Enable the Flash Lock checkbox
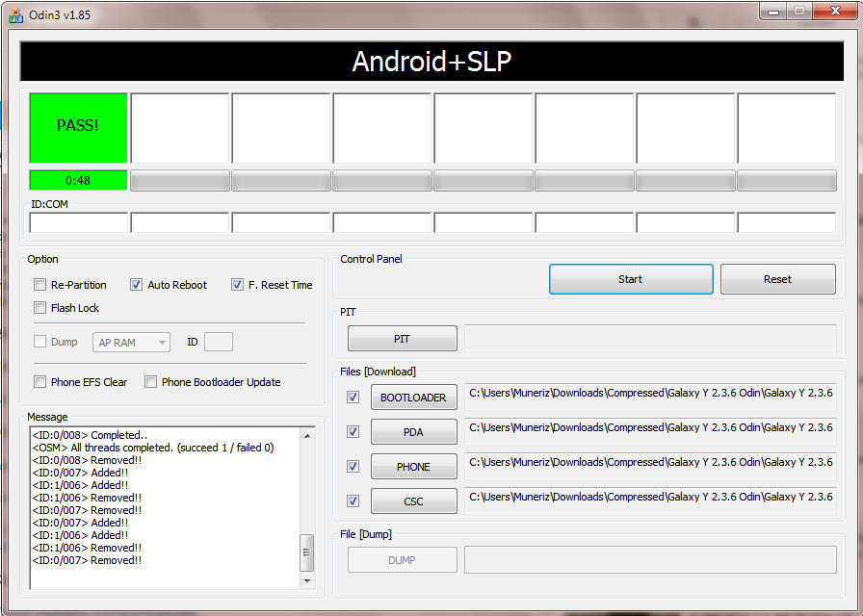 point(39,307)
